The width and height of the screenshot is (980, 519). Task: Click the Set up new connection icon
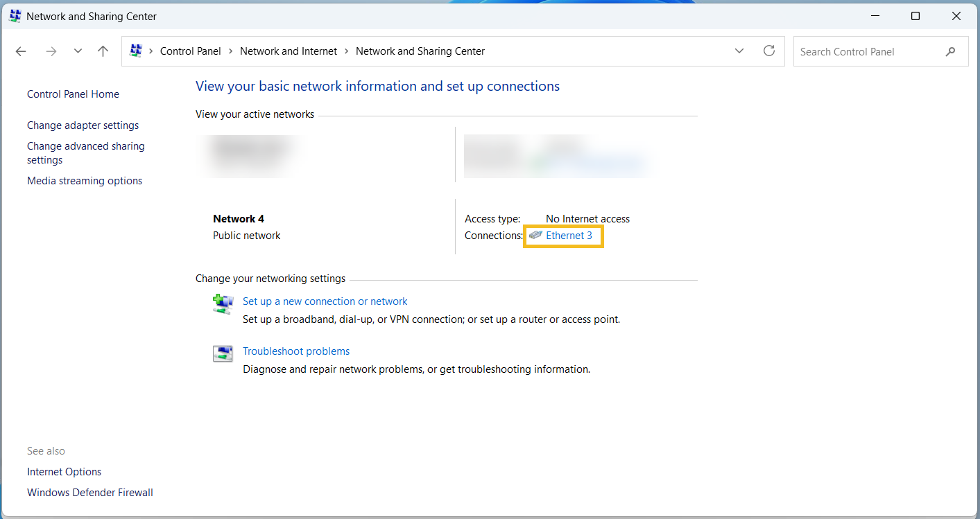(222, 304)
